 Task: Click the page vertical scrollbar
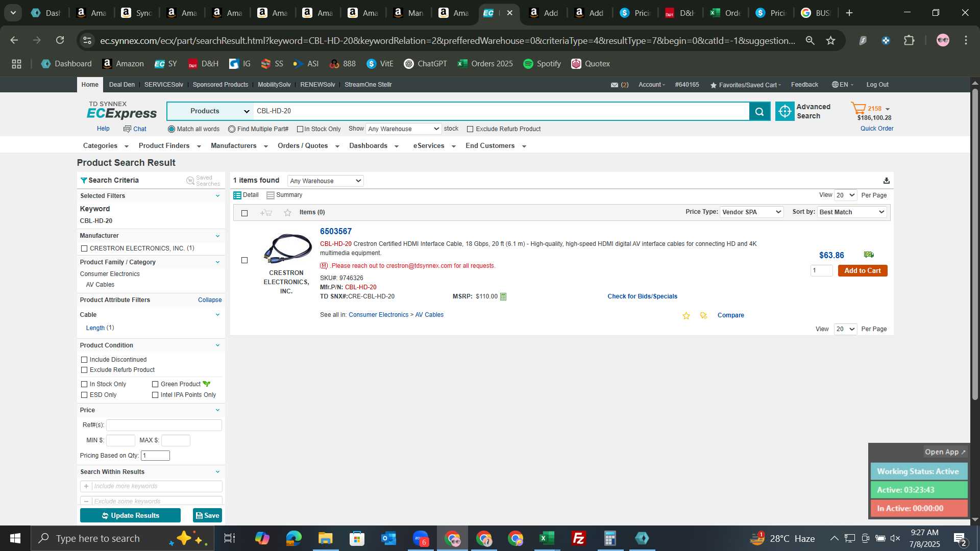coord(975,245)
